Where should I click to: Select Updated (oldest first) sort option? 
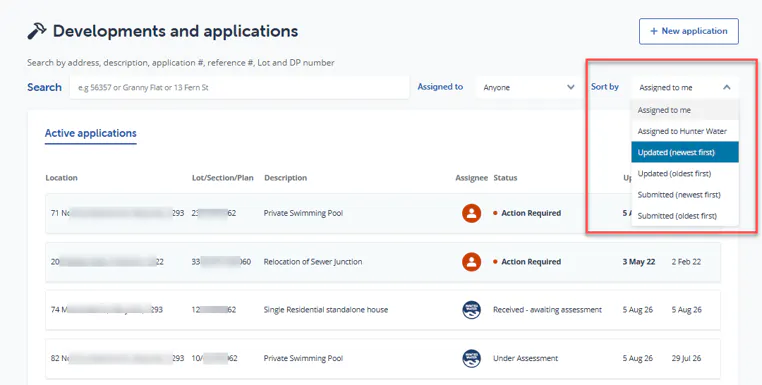[x=685, y=174]
